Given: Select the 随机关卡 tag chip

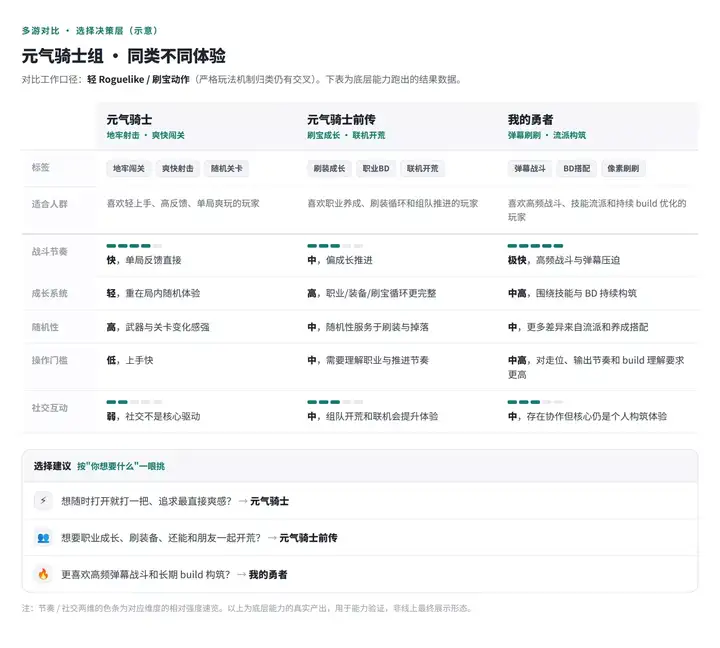Looking at the screenshot, I should click(227, 169).
